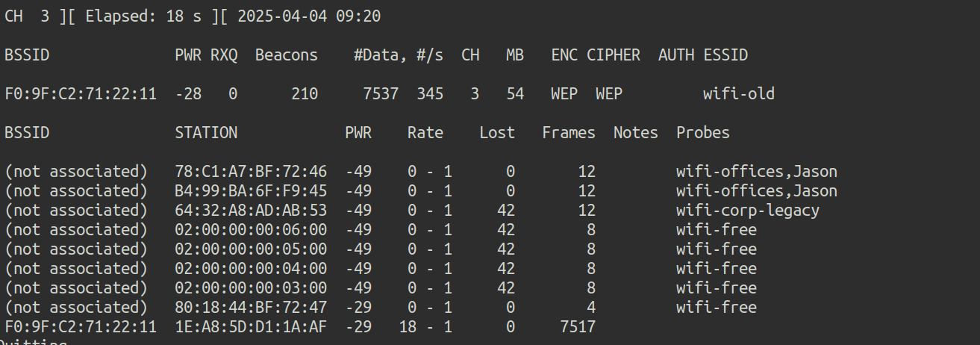Click the 7517 frames count value
The image size is (980, 345).
click(x=577, y=327)
